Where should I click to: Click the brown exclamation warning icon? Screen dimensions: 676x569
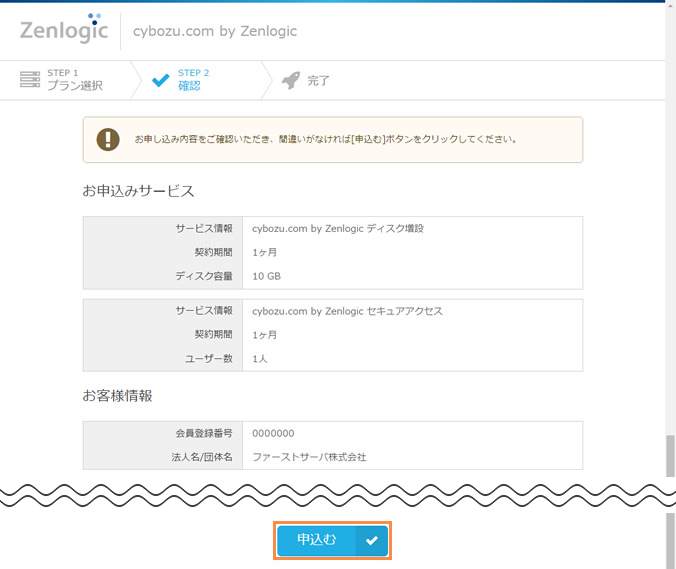[108, 139]
